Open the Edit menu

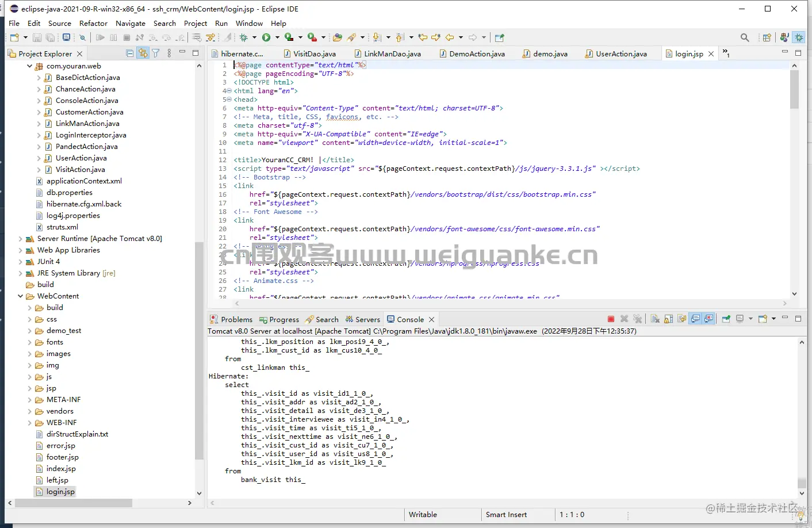[34, 23]
